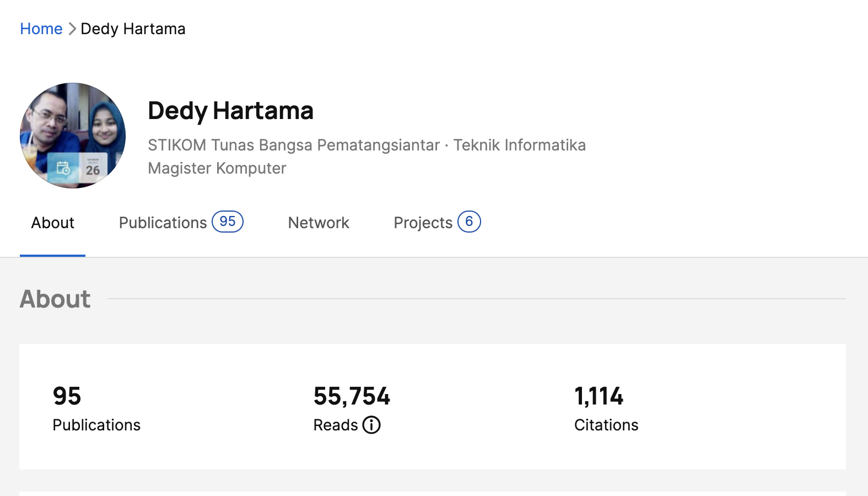Image resolution: width=868 pixels, height=496 pixels.
Task: Click the 55,754 reads count
Action: (x=352, y=396)
